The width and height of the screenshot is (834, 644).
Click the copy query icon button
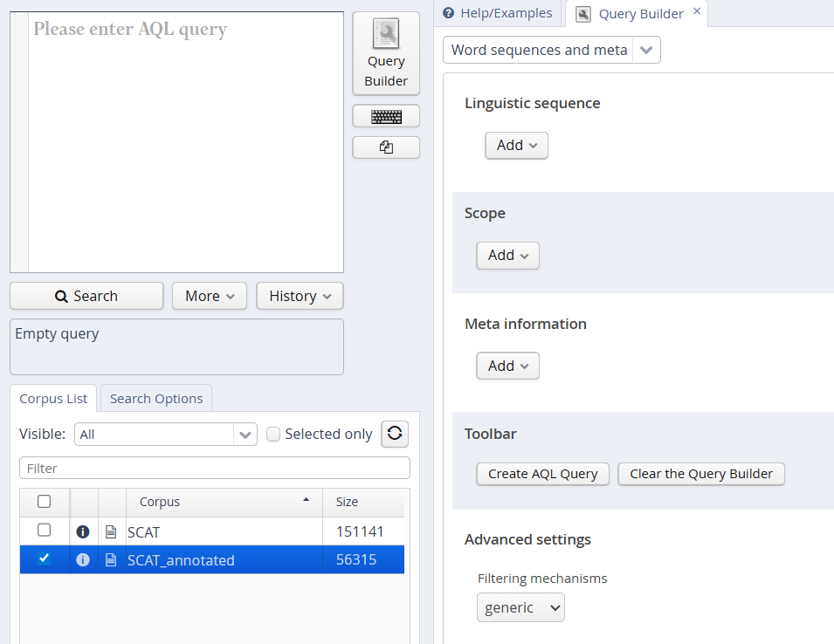point(386,147)
